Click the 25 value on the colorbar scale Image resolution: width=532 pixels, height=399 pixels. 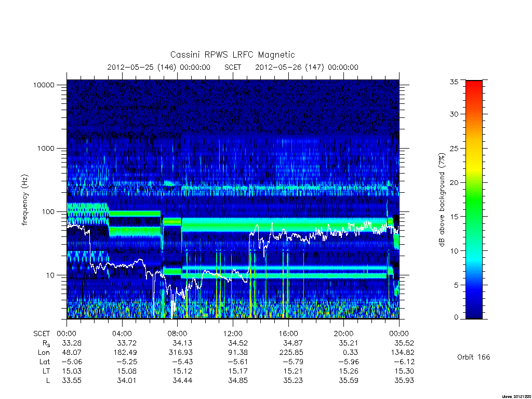(x=454, y=149)
